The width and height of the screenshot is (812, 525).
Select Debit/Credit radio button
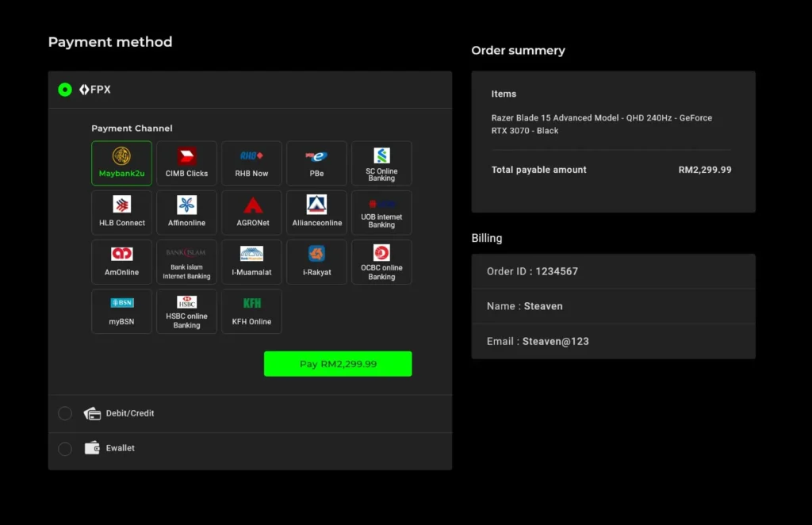65,413
